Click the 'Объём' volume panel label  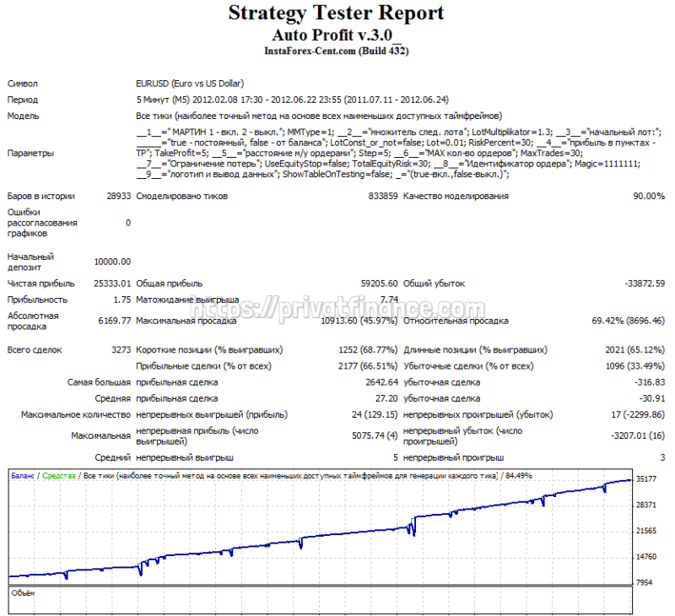(23, 593)
